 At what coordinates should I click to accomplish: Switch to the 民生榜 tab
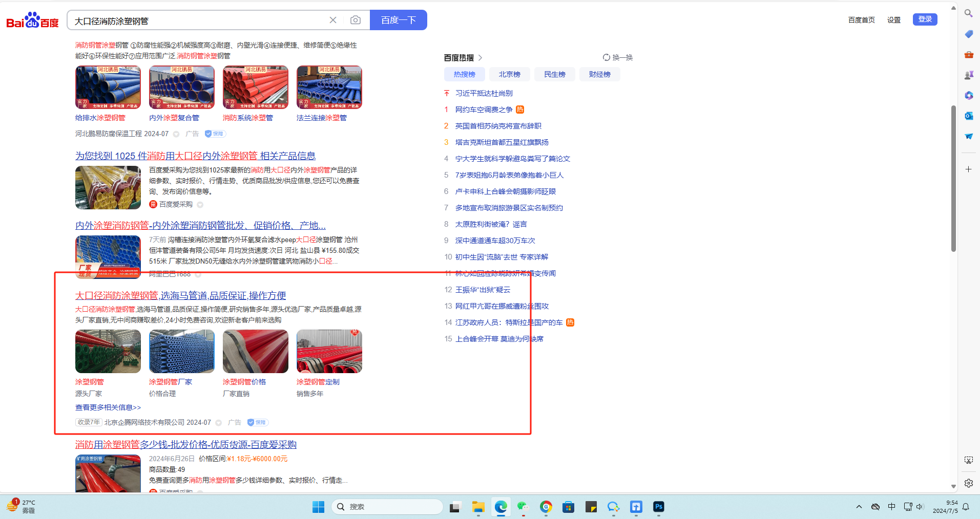(554, 74)
